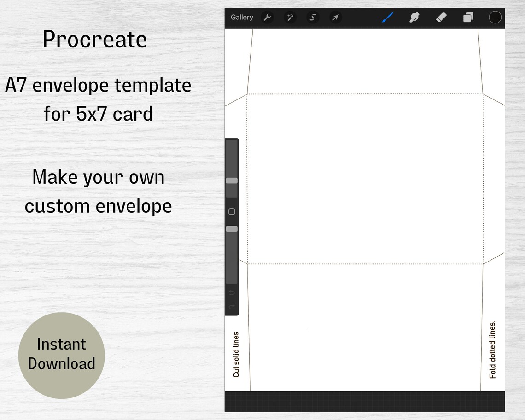Tap the 'Cut solid lines' text label
The image size is (525, 420).
[237, 355]
